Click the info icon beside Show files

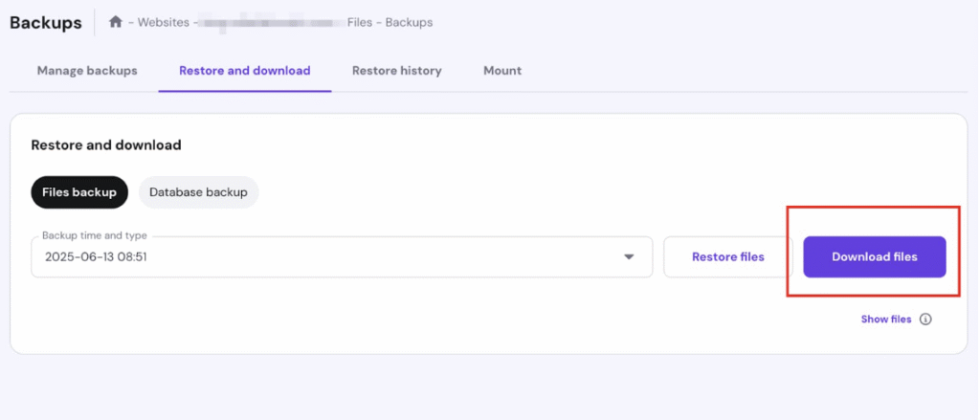(x=925, y=320)
